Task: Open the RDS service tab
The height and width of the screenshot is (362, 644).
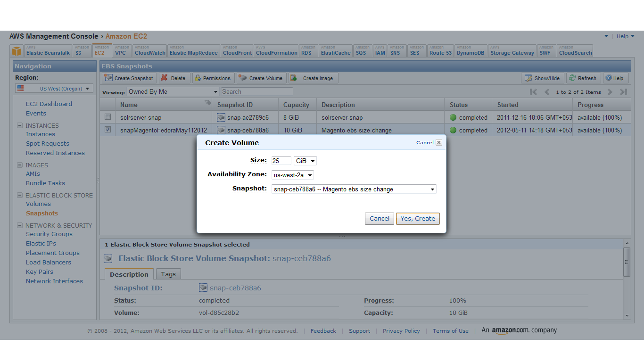Action: (308, 50)
